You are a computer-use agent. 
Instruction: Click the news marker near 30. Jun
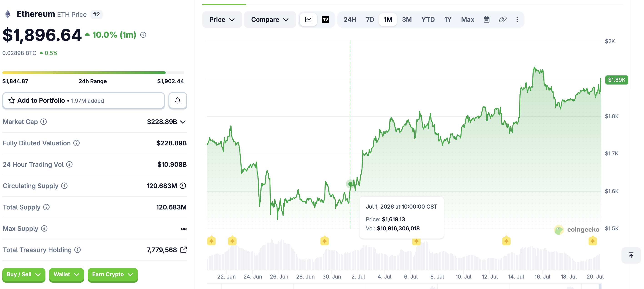324,241
